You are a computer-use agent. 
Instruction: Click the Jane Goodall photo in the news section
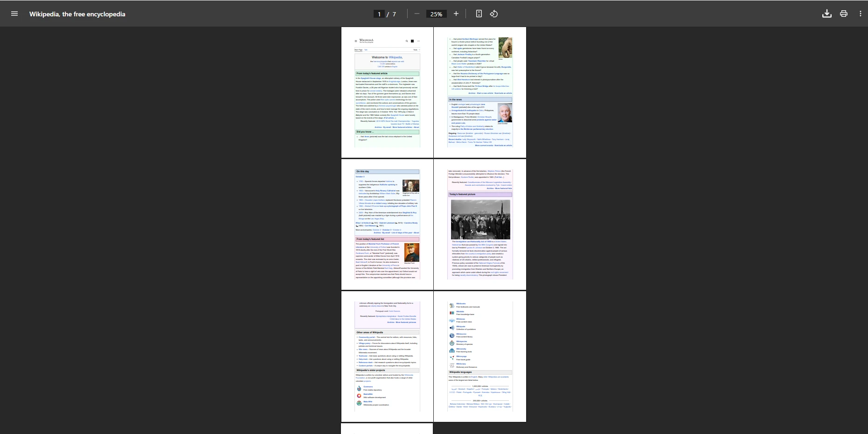pyautogui.click(x=505, y=113)
